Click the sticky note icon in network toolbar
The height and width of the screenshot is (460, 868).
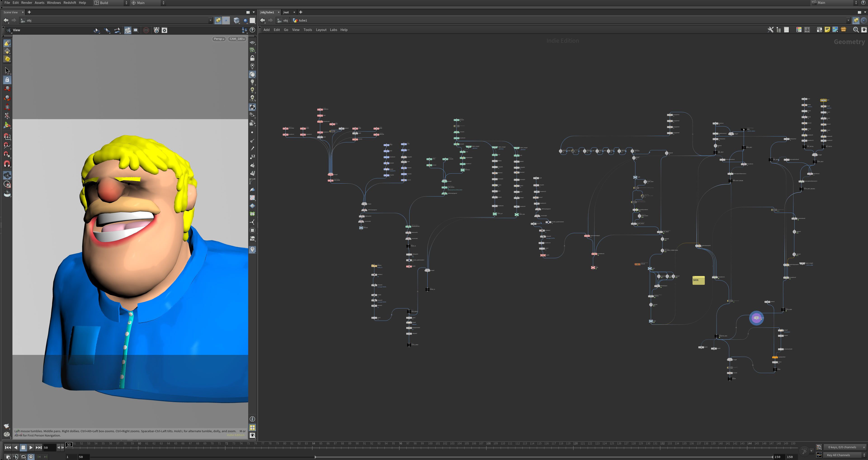tap(827, 30)
